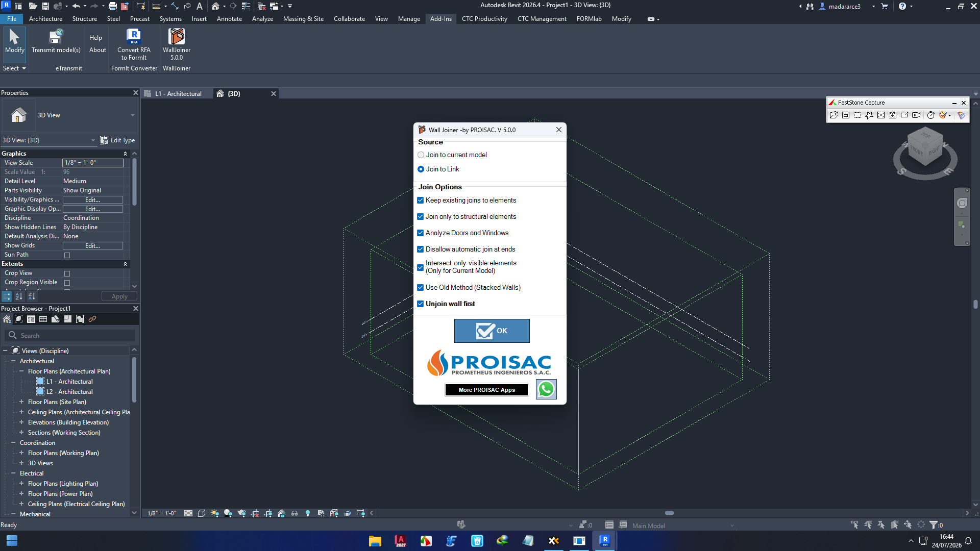Toggle Sun Path icon in view control bar
Screen dimensions: 980x551
215,513
